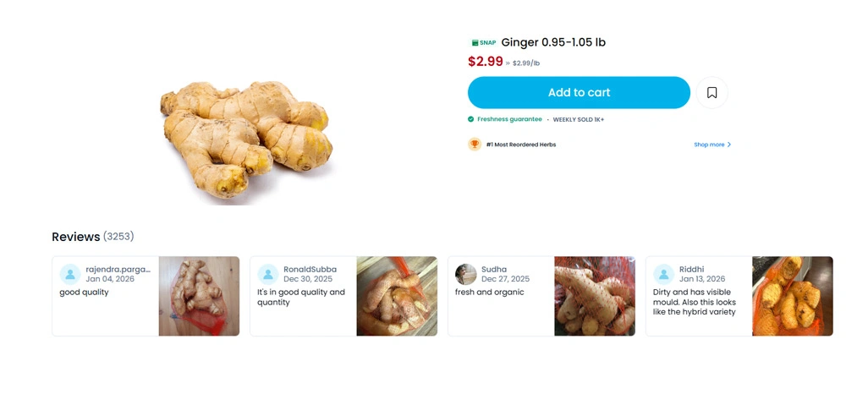Click the Add to cart button

coord(579,92)
